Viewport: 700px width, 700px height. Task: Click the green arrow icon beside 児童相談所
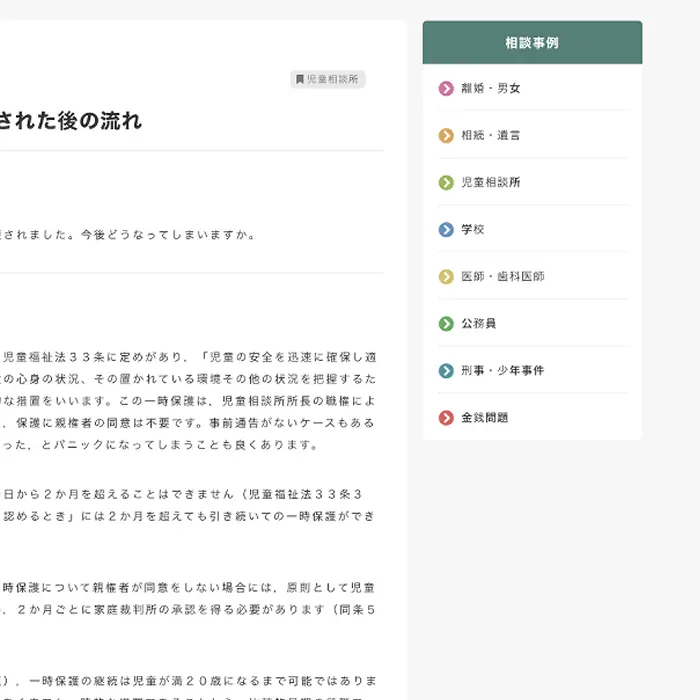click(x=446, y=183)
